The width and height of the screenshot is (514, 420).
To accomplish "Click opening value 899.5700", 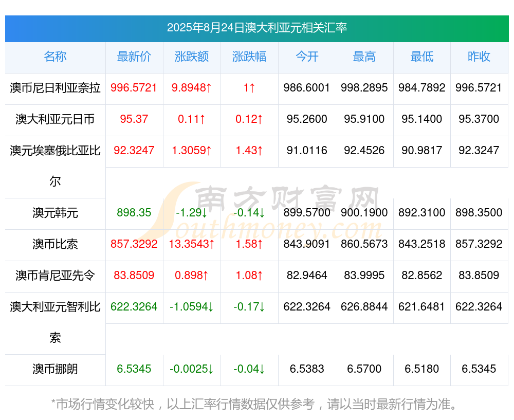I will 307,212.
